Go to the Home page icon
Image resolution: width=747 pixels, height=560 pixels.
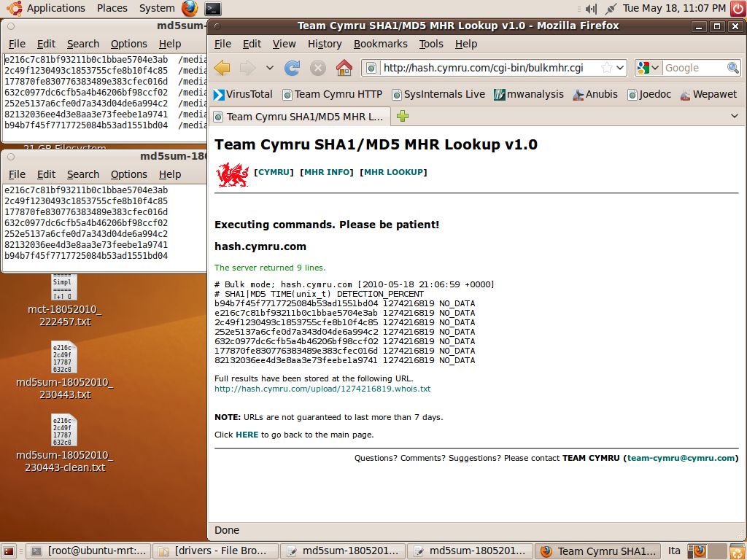point(344,68)
